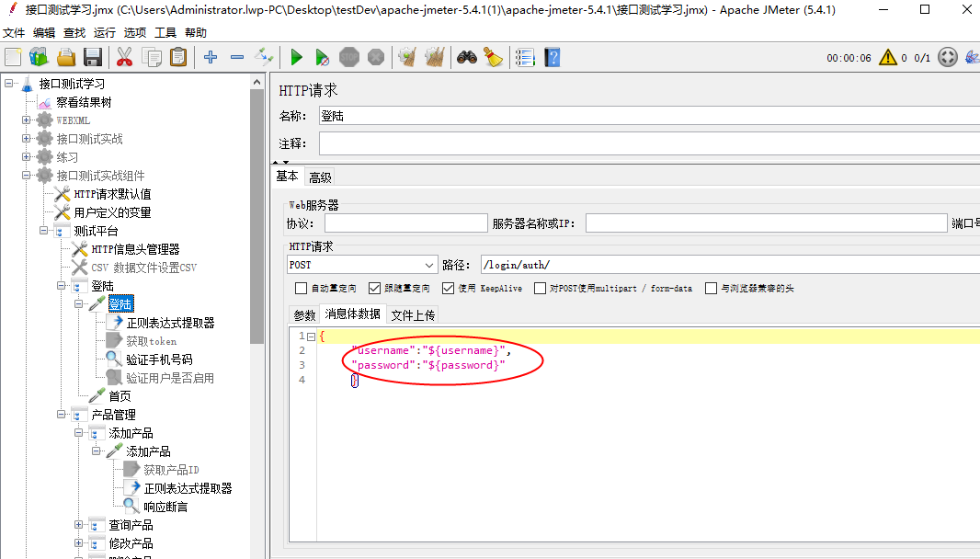Viewport: 980px width, 559px height.
Task: Collapse the 测试平台 controller node
Action: (44, 230)
